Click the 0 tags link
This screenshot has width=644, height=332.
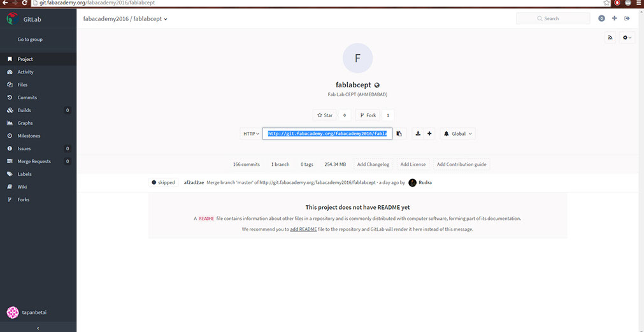[x=307, y=164]
